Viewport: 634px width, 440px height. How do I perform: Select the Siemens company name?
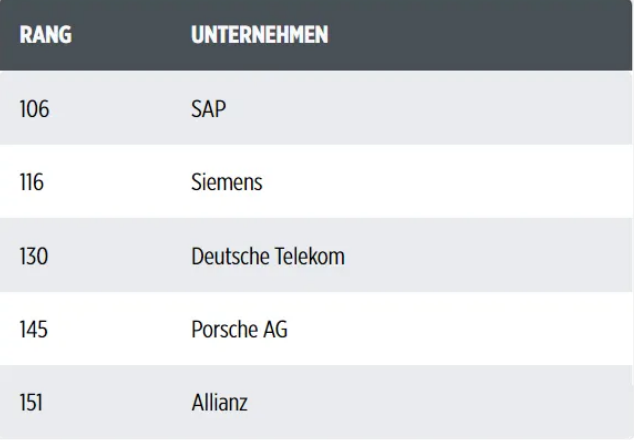[226, 182]
